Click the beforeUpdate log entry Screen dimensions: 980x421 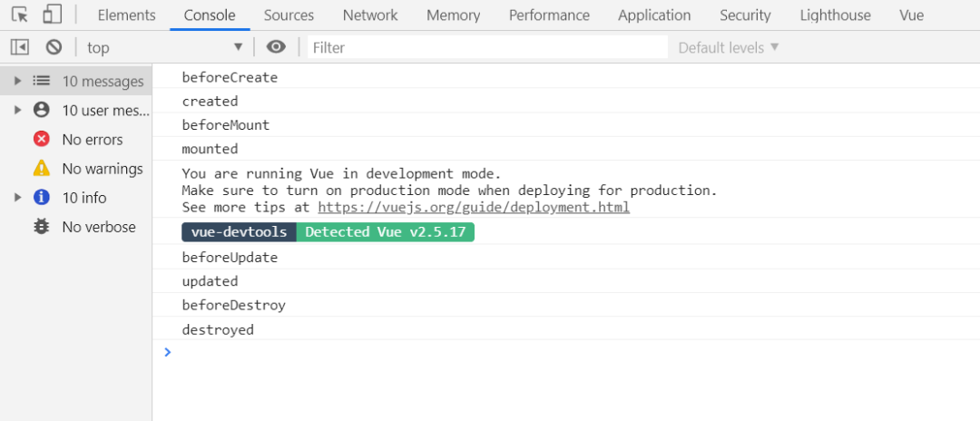(x=566, y=258)
